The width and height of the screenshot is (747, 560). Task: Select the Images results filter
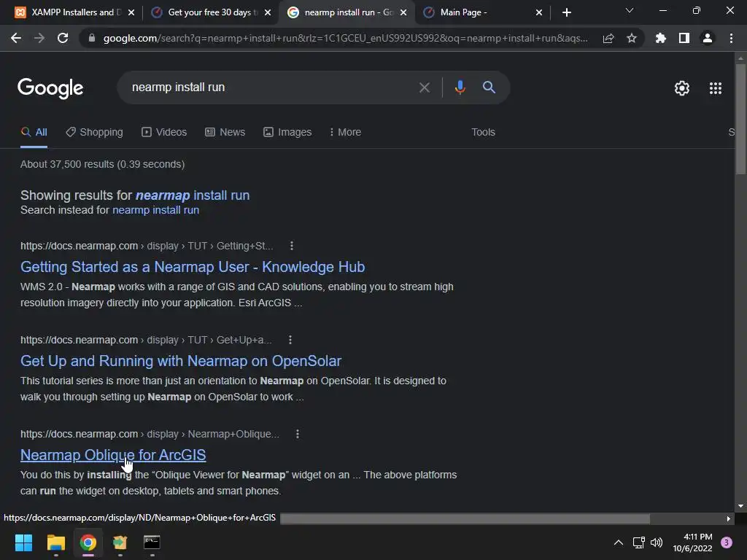pos(287,133)
